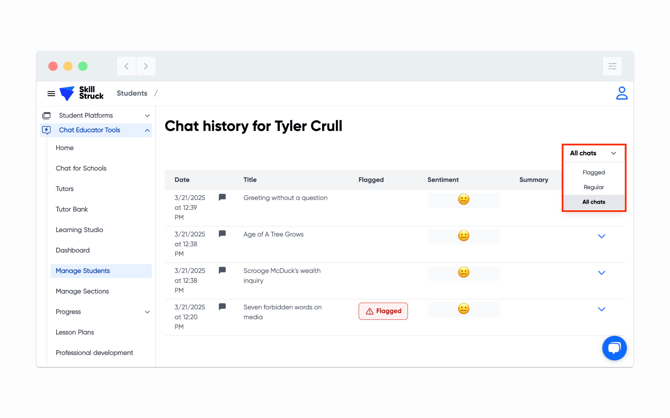Collapse the Chat Educator Tools section
The image size is (670, 418).
coord(147,130)
